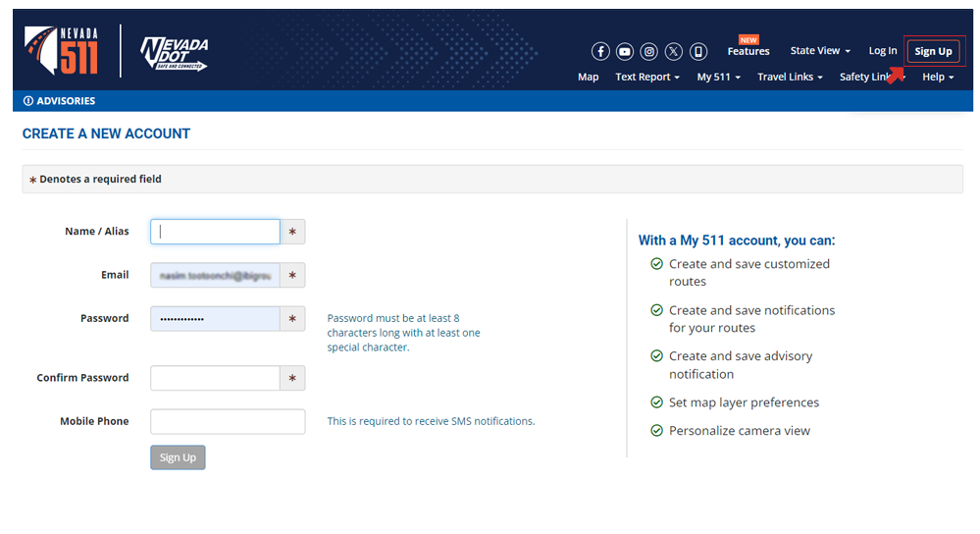
Task: Go to the Map page
Action: pos(588,77)
